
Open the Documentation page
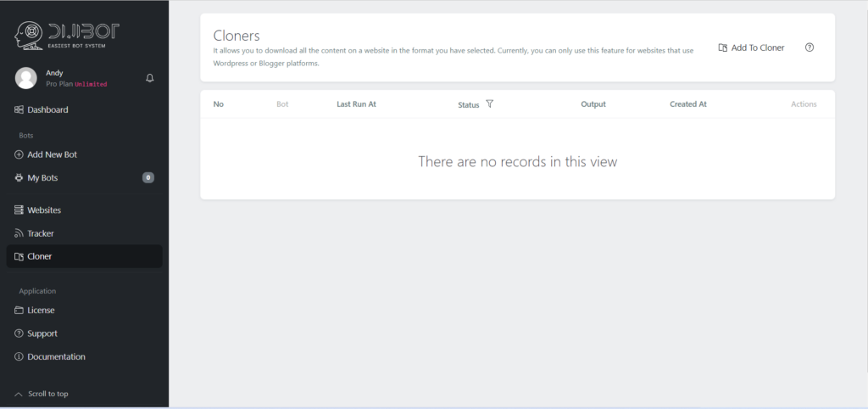click(x=84, y=357)
